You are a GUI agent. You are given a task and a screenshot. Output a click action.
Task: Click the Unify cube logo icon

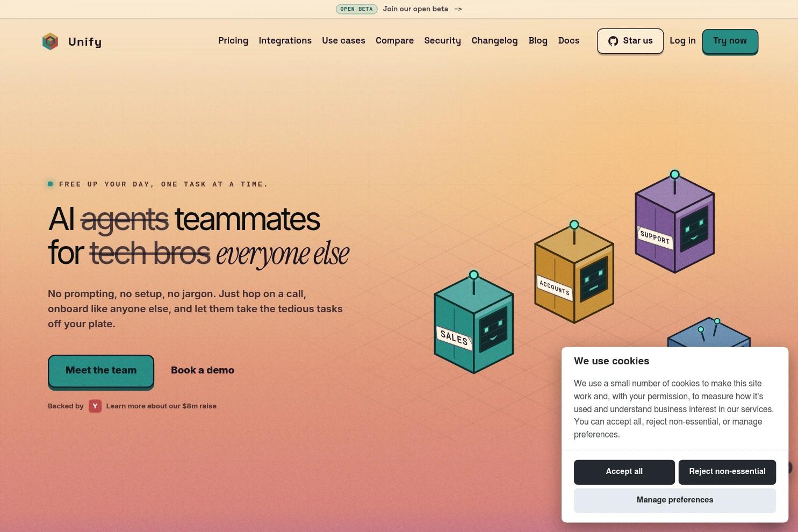[50, 41]
